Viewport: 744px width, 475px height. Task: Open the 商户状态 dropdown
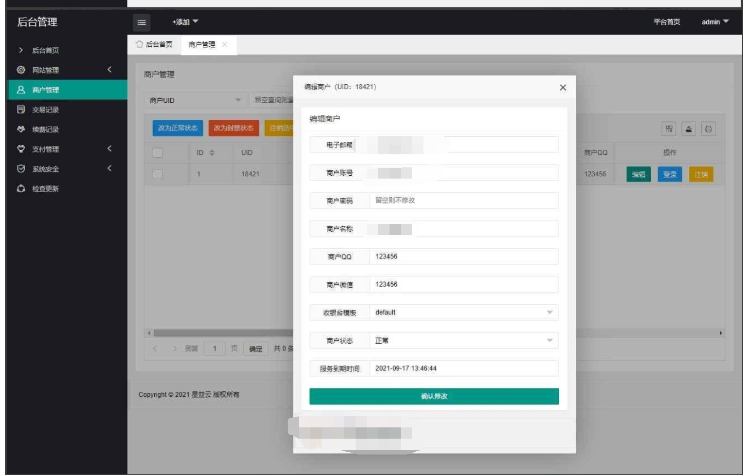pyautogui.click(x=463, y=341)
